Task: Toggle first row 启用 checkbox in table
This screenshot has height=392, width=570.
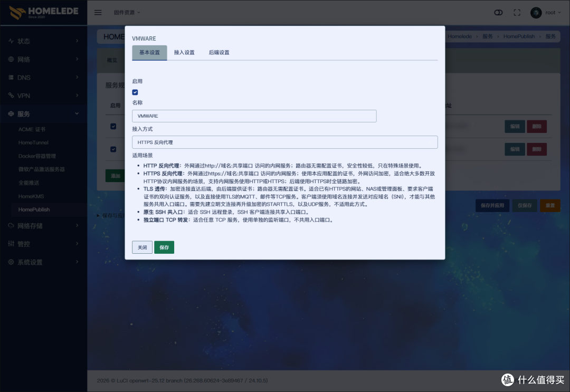Action: tap(113, 127)
